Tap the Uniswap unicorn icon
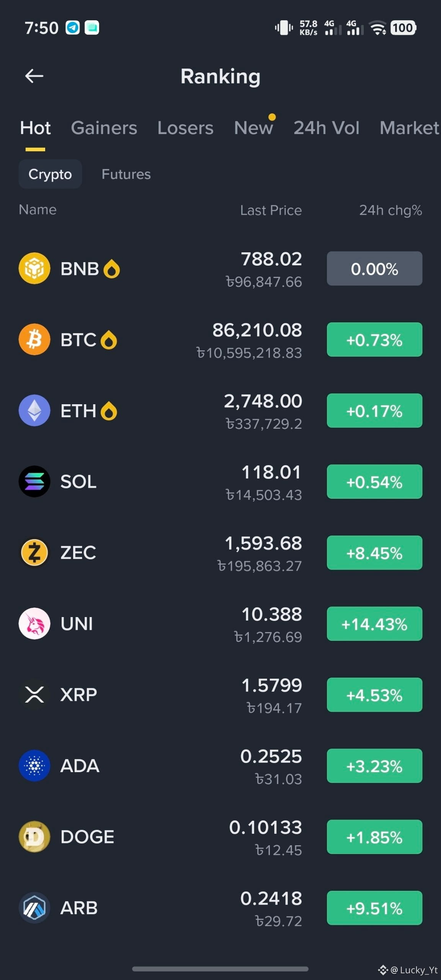441x980 pixels. (x=34, y=624)
